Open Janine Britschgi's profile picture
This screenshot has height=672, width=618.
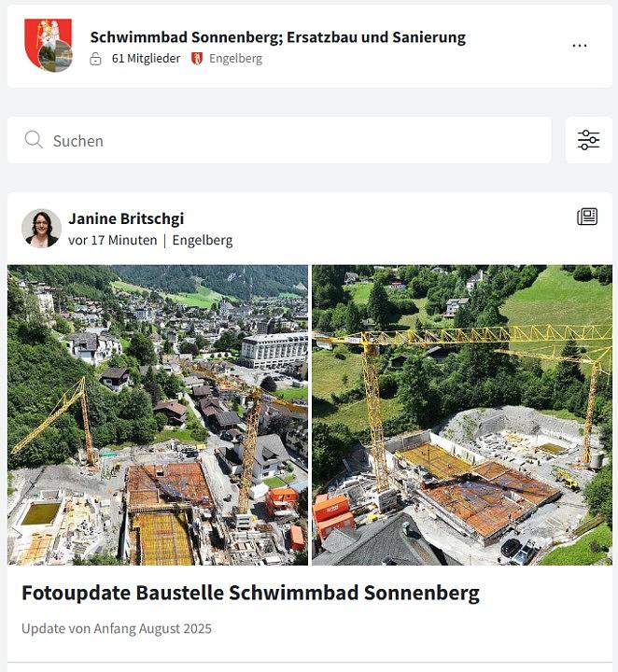tap(41, 229)
